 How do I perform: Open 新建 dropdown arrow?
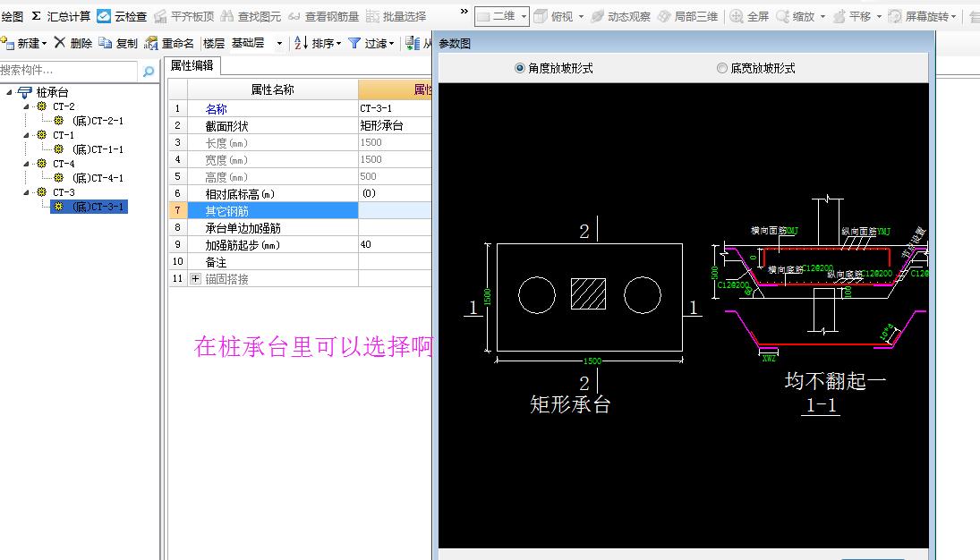pyautogui.click(x=45, y=43)
